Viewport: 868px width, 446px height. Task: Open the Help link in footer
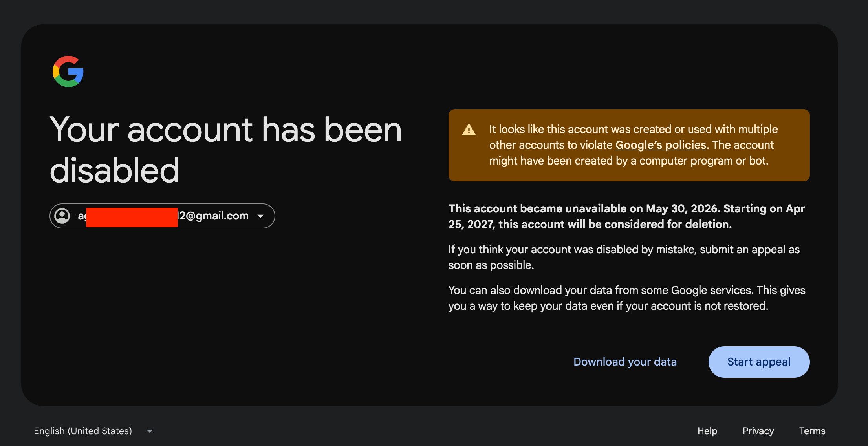click(x=707, y=431)
